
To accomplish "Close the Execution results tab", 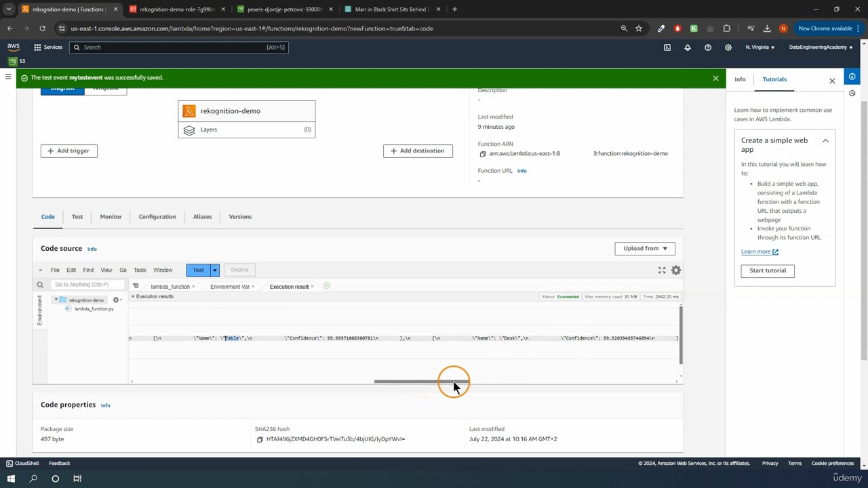I will click(312, 287).
